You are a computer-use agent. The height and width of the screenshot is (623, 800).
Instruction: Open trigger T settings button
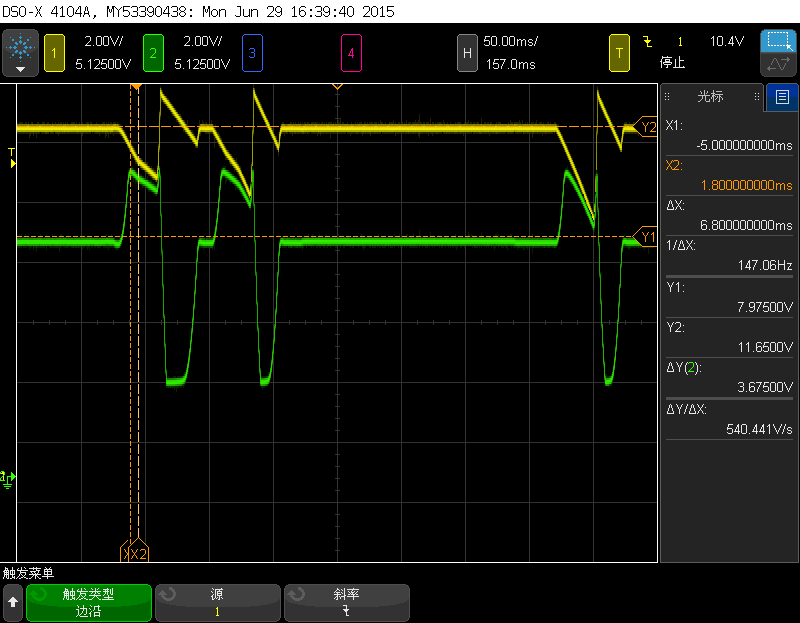pyautogui.click(x=619, y=53)
